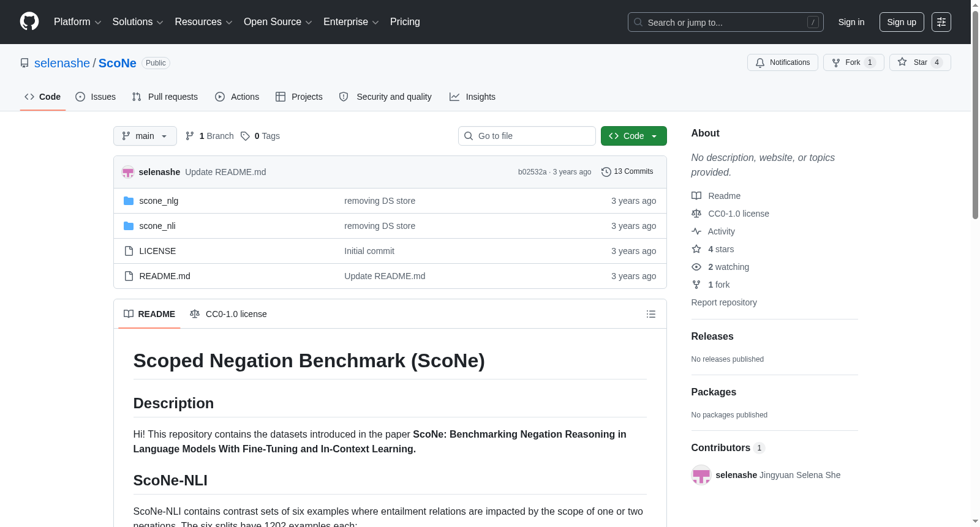Click the Pricing link
This screenshot has width=980, height=527.
pyautogui.click(x=405, y=22)
